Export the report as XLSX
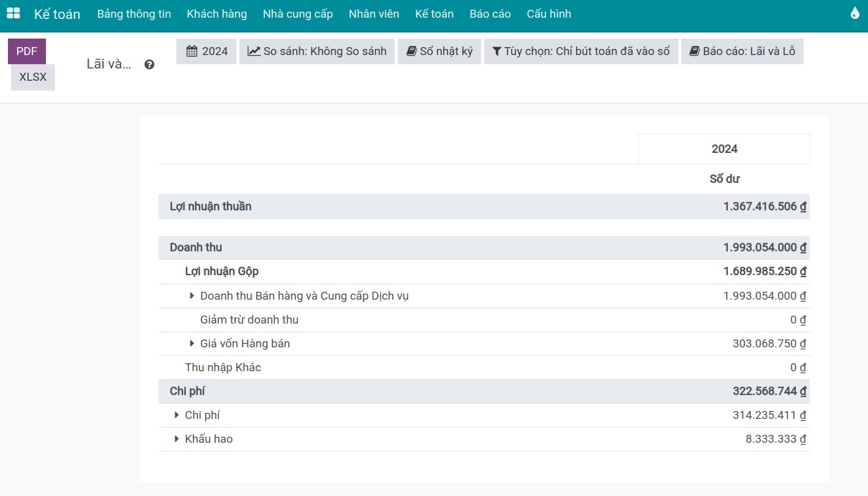The height and width of the screenshot is (496, 868). click(x=33, y=78)
